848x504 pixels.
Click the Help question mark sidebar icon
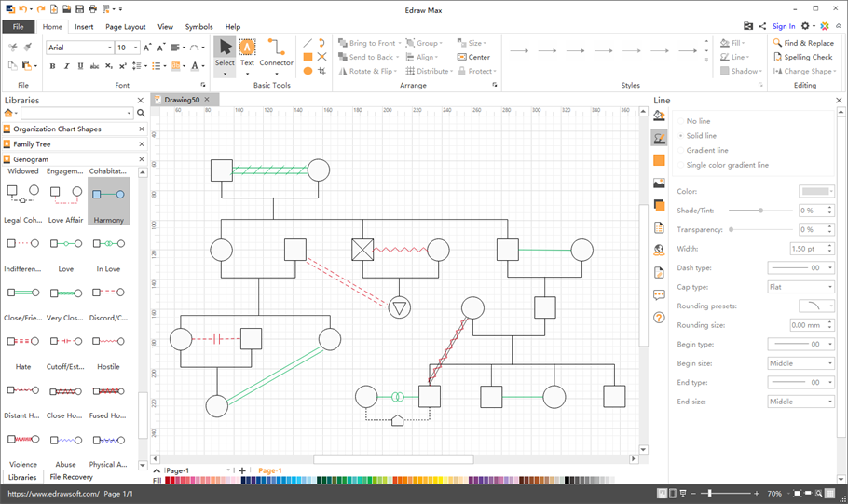659,318
